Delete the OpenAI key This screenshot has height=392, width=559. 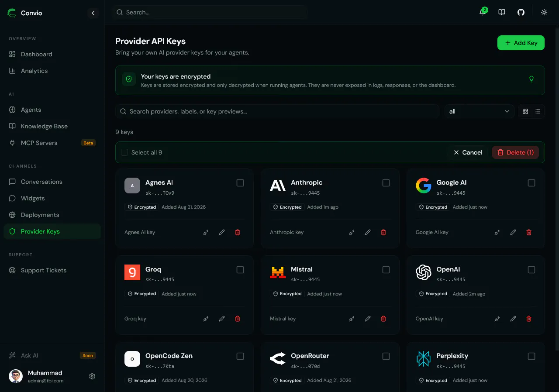[x=529, y=319]
